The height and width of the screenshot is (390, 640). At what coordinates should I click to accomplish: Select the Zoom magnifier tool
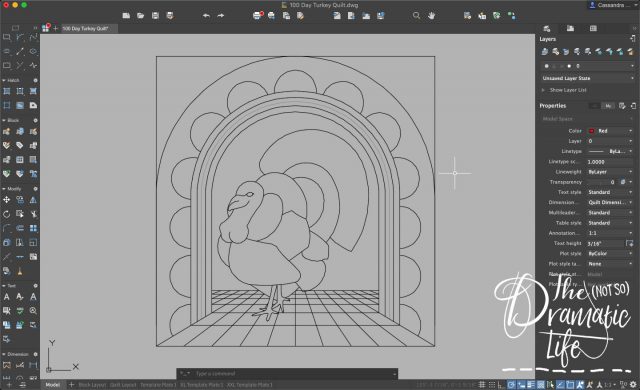tap(416, 16)
